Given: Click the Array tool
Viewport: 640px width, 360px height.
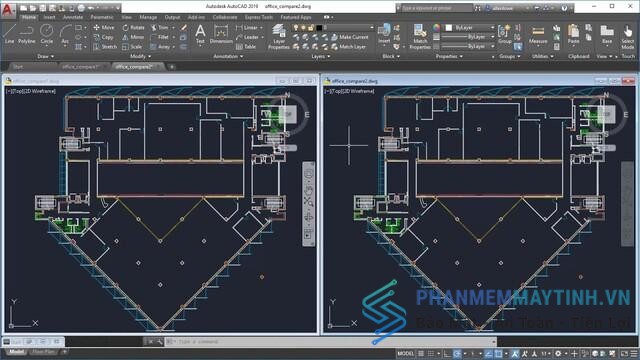Looking at the screenshot, I should 160,47.
